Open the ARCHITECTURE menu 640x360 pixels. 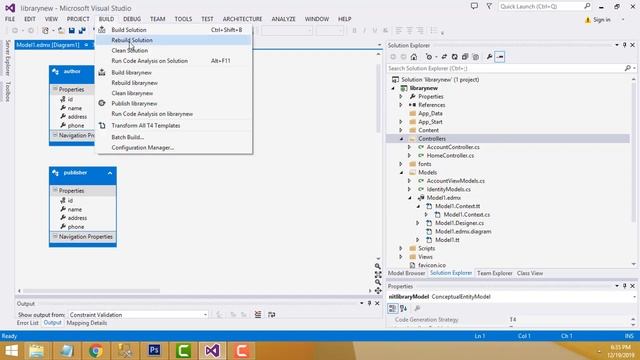click(x=242, y=19)
